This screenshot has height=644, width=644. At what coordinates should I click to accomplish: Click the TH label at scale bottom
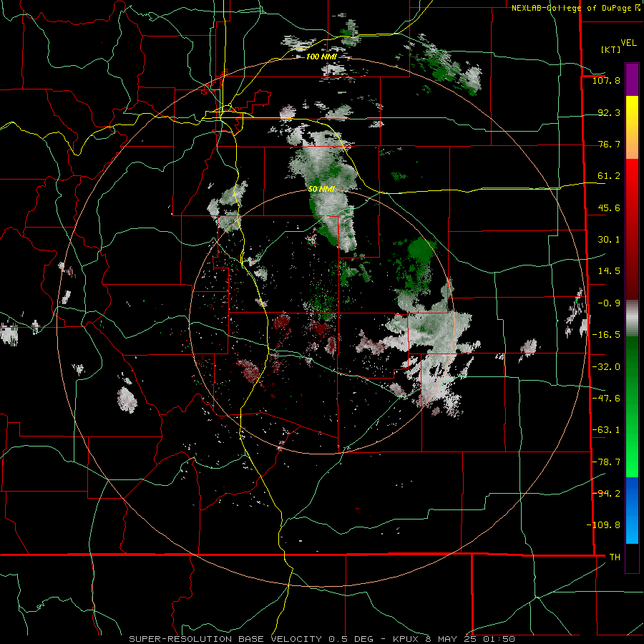[615, 557]
